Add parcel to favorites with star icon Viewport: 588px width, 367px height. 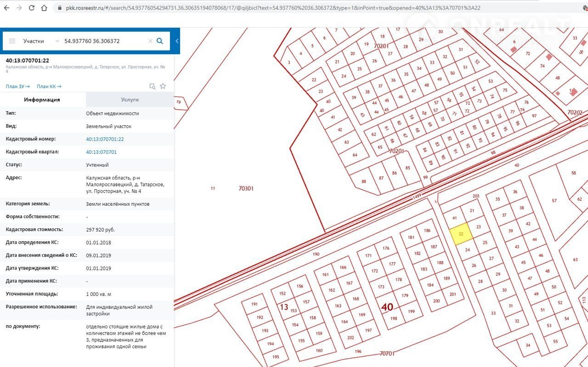[x=163, y=86]
